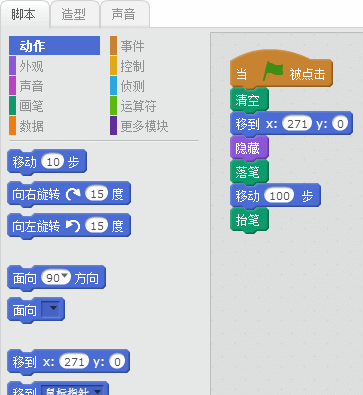Edit the 10 steps value in palette
The image size is (363, 395).
(53, 162)
